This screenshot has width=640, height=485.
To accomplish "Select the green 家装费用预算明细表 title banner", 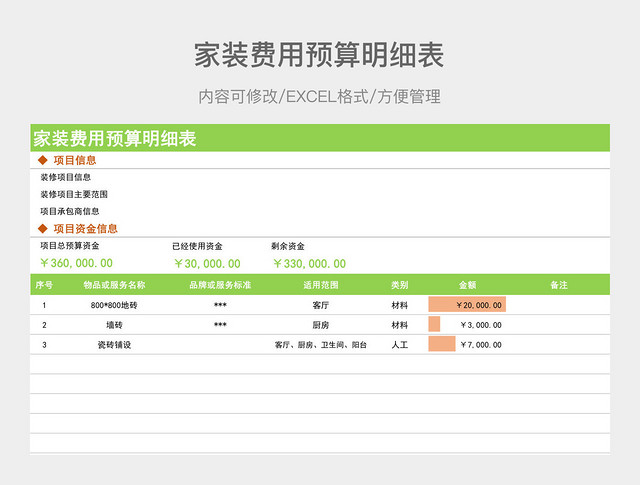I will click(x=320, y=138).
